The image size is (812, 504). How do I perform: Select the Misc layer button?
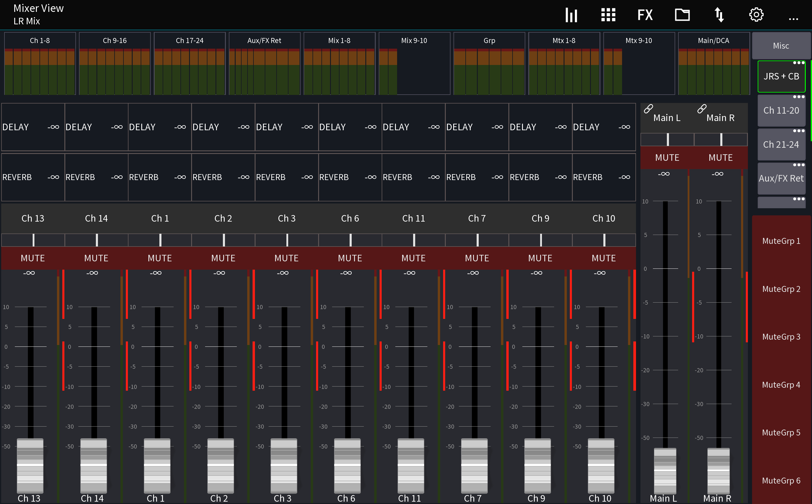pos(781,45)
